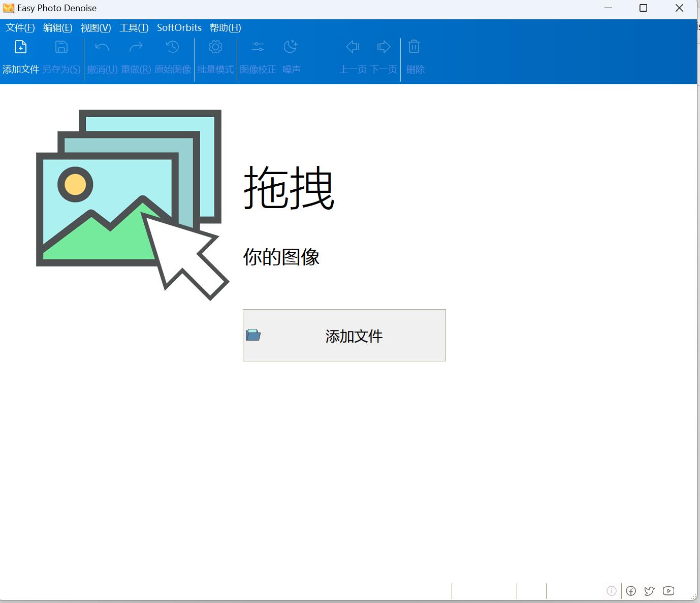Go to 上一页 previous page
The width and height of the screenshot is (700, 603).
(353, 47)
